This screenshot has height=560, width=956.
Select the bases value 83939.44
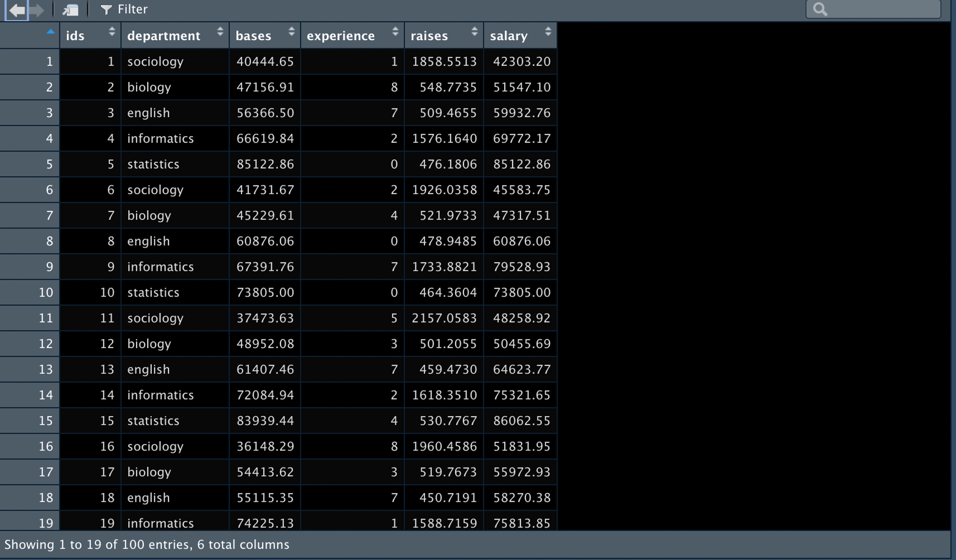(265, 421)
